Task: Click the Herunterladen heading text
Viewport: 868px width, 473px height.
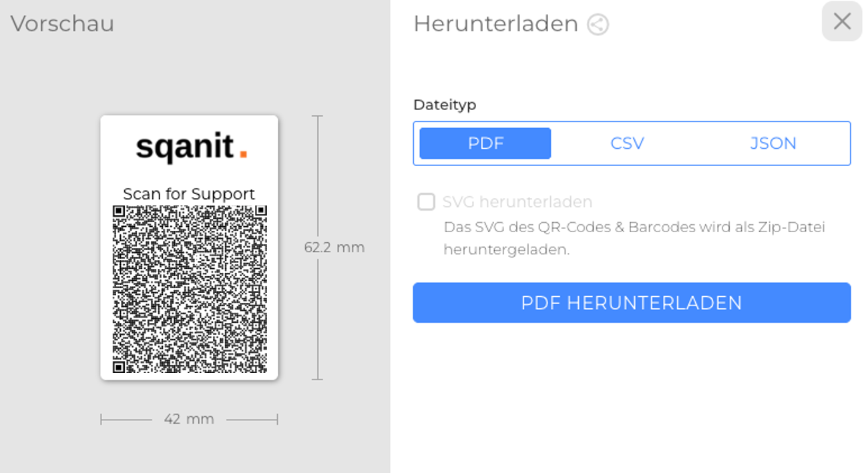Action: point(495,24)
